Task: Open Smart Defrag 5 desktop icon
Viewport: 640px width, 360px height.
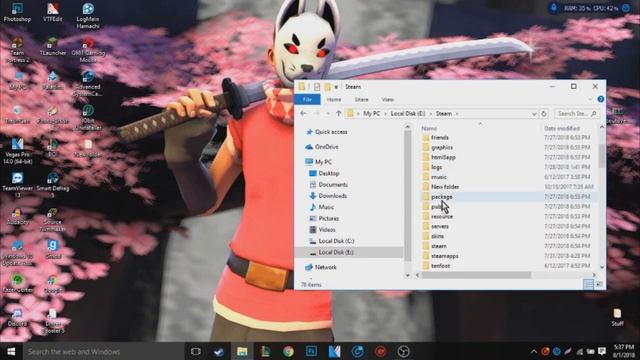Action: [53, 185]
